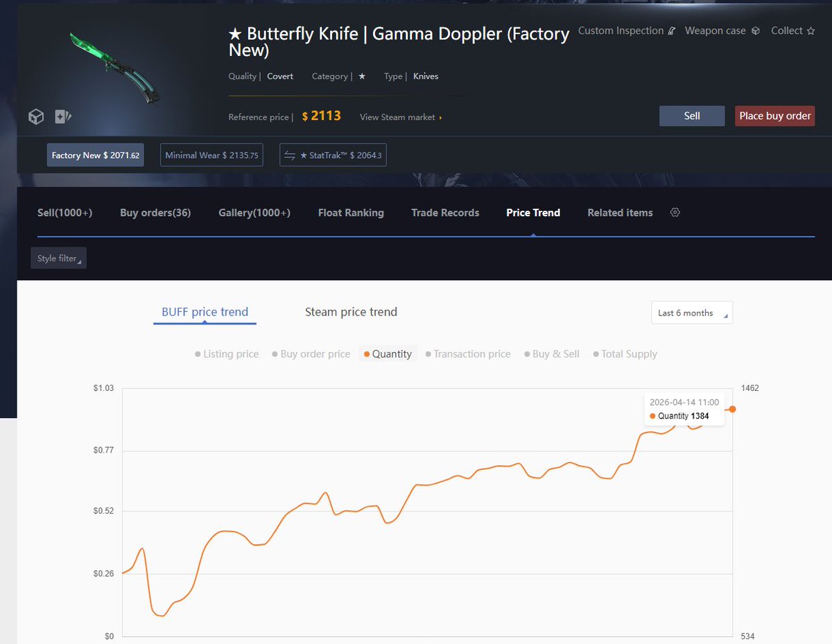Viewport: 832px width, 644px height.
Task: Click the star icon next to Category label
Action: click(x=361, y=76)
